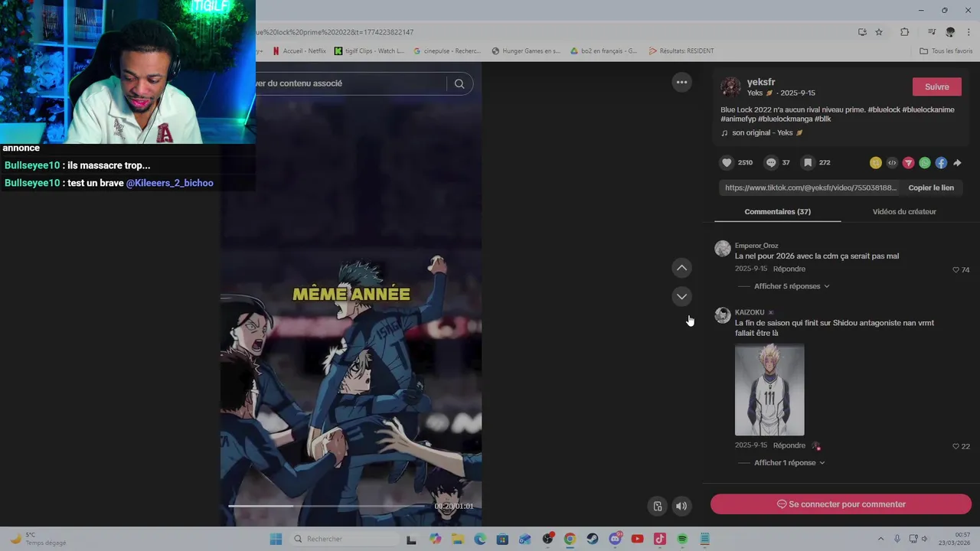Reply to the KAIZOKU comment
Image resolution: width=980 pixels, height=551 pixels.
[789, 445]
